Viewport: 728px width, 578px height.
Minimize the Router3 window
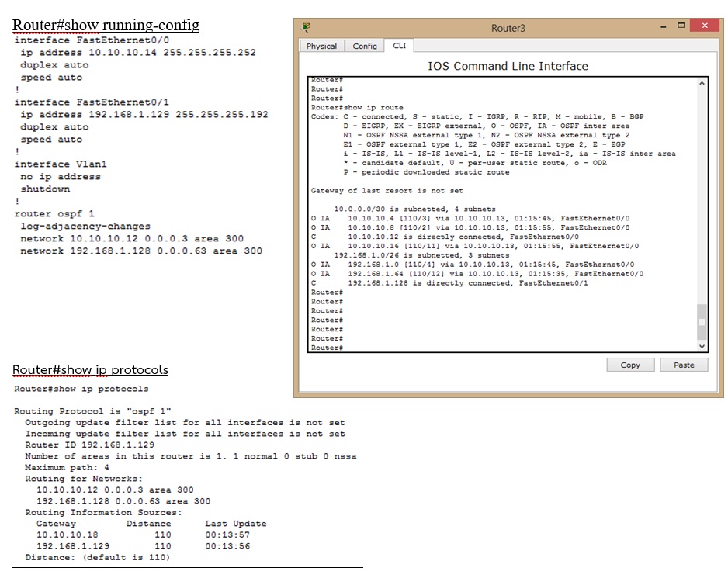tap(664, 26)
